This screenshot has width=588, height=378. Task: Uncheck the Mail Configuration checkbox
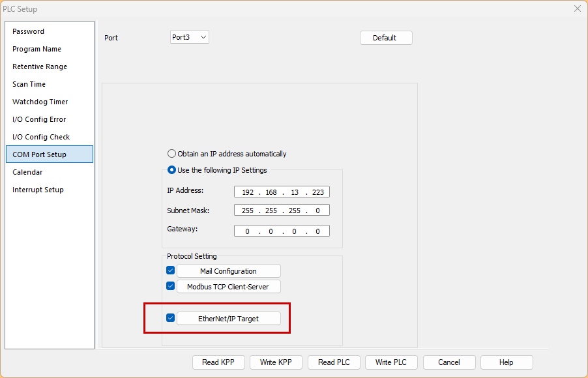tap(170, 270)
